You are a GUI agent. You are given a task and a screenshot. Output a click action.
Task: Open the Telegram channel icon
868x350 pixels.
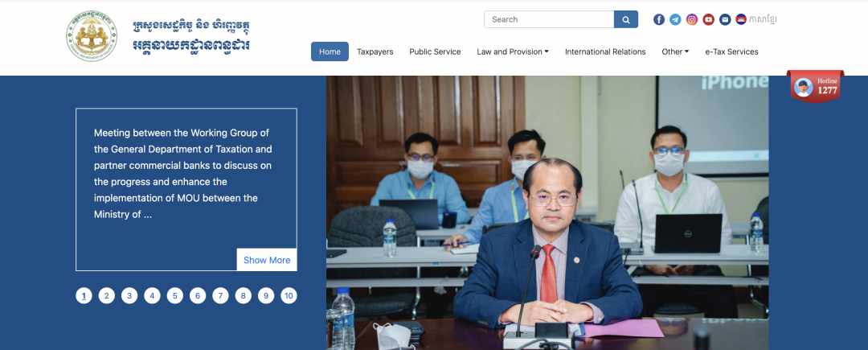pos(675,19)
